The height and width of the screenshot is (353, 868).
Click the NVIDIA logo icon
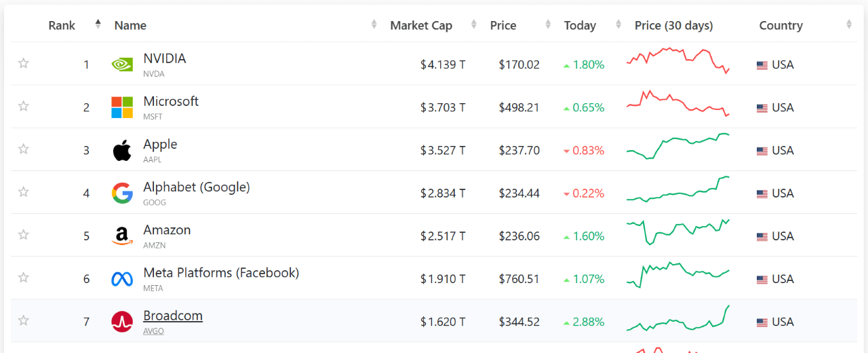(x=122, y=64)
